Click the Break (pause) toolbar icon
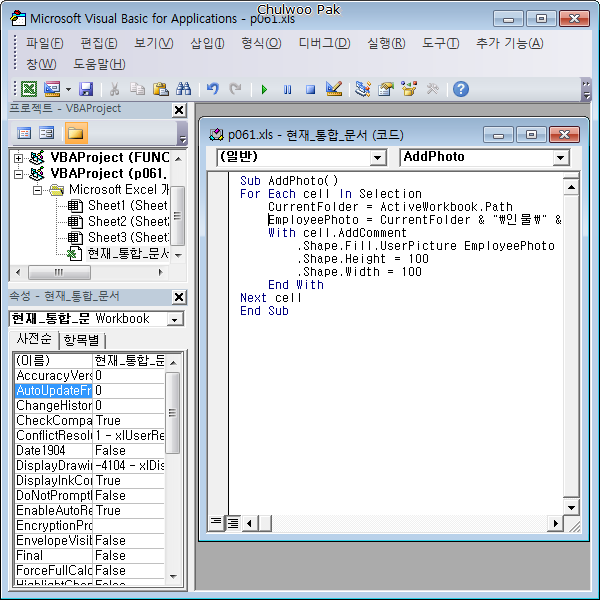This screenshot has height=600, width=600. tap(287, 89)
